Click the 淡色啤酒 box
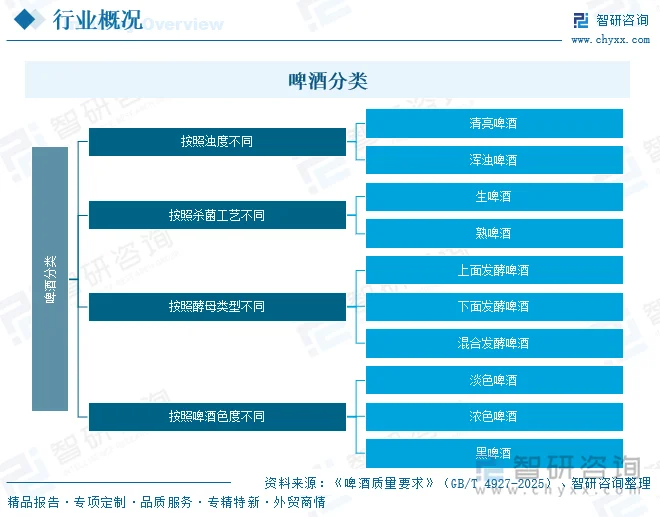This screenshot has width=660, height=517. (x=494, y=380)
